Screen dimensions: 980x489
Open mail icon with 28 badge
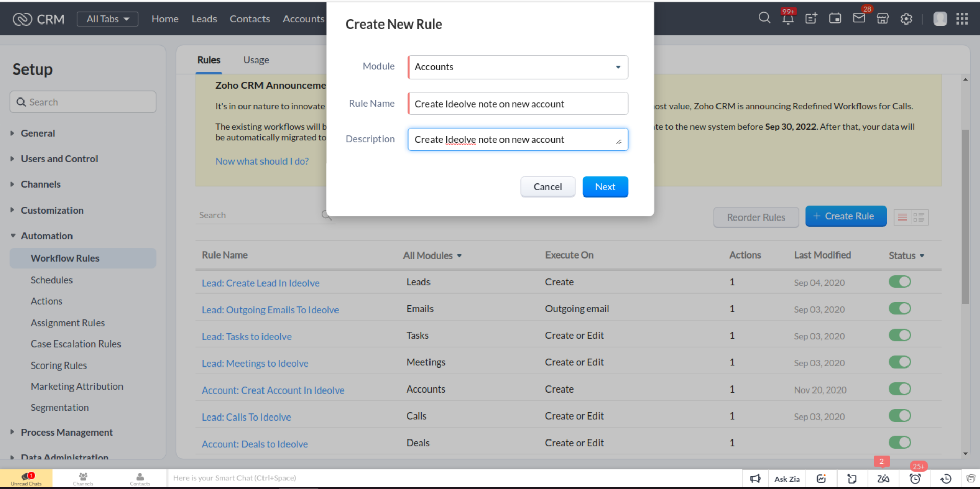pyautogui.click(x=859, y=18)
